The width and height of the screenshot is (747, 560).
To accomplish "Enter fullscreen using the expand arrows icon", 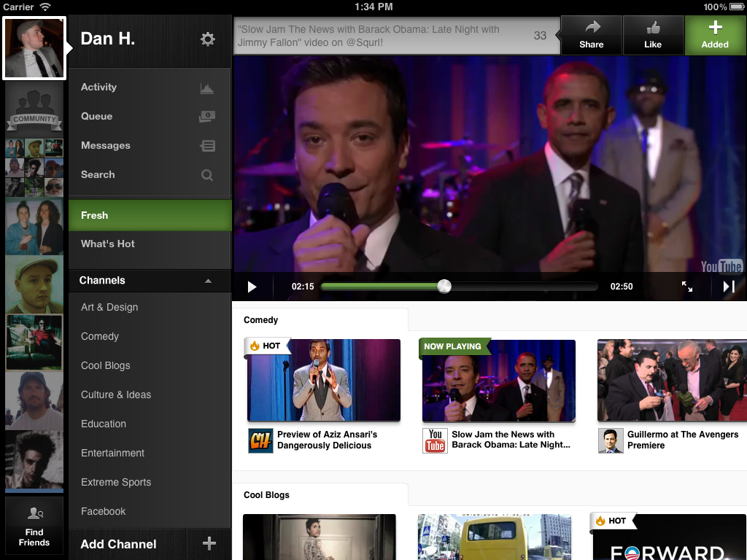I will point(687,286).
